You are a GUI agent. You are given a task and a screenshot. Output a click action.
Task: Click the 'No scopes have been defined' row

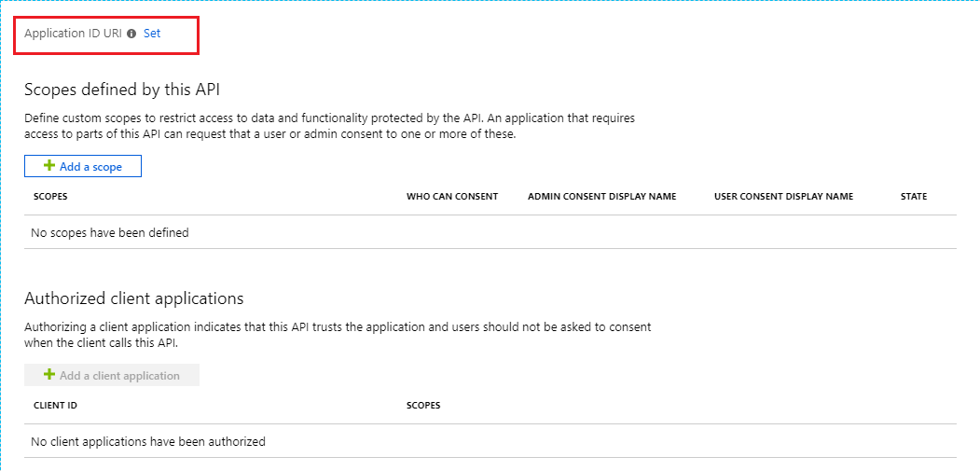click(x=490, y=232)
